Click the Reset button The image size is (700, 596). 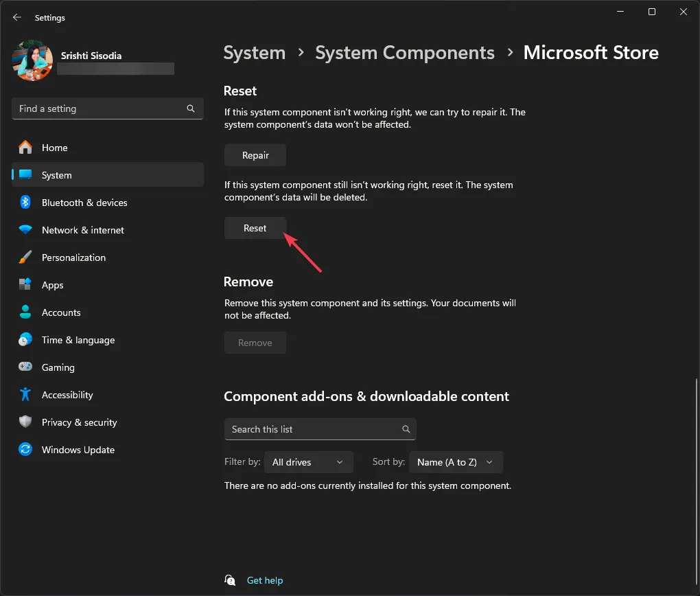click(x=255, y=228)
